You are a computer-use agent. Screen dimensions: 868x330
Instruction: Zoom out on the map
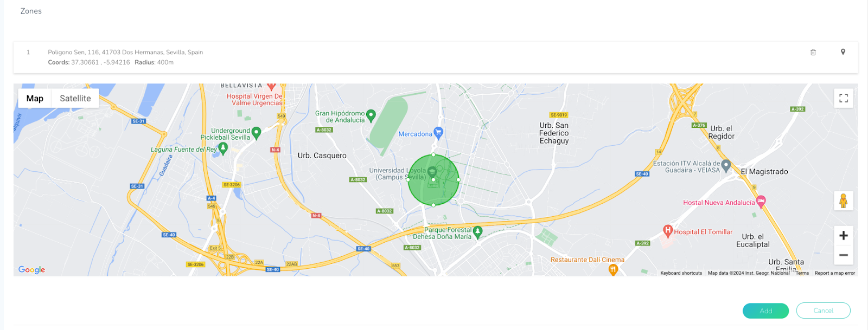(x=844, y=255)
